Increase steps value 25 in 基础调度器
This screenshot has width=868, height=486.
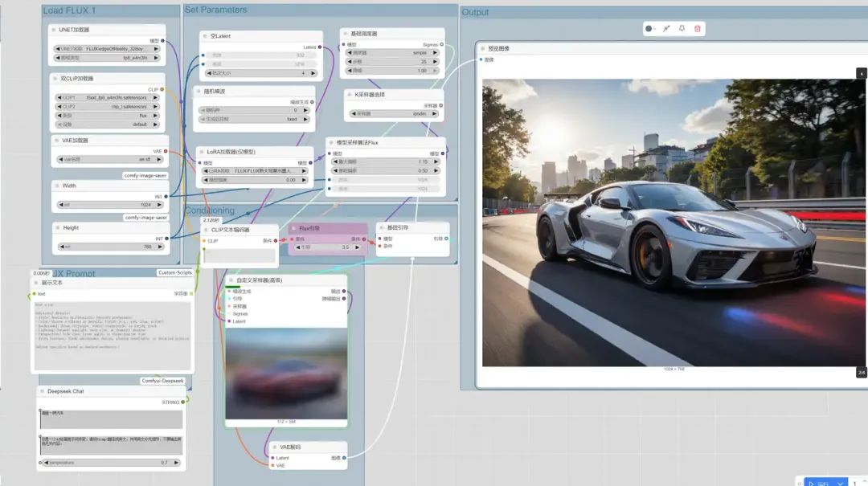pos(435,61)
